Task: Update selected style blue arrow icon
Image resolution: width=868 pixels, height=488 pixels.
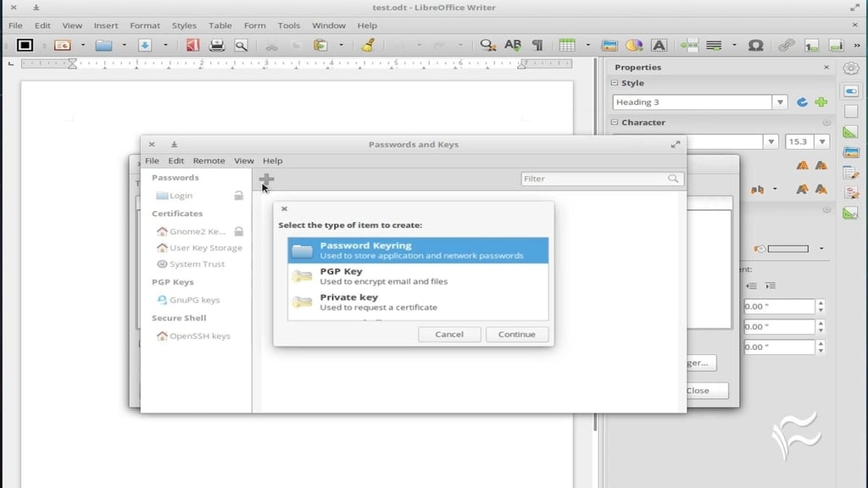Action: coord(802,102)
